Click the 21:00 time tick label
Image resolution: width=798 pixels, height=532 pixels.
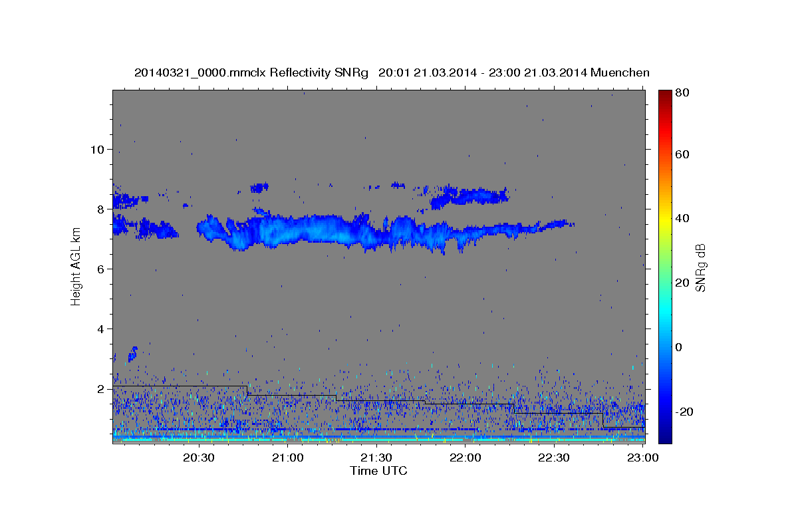pos(287,458)
